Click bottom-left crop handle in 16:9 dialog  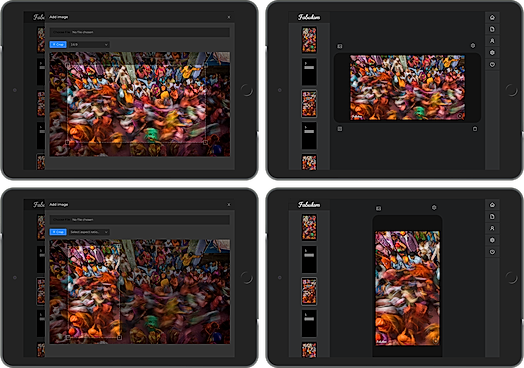coord(68,142)
